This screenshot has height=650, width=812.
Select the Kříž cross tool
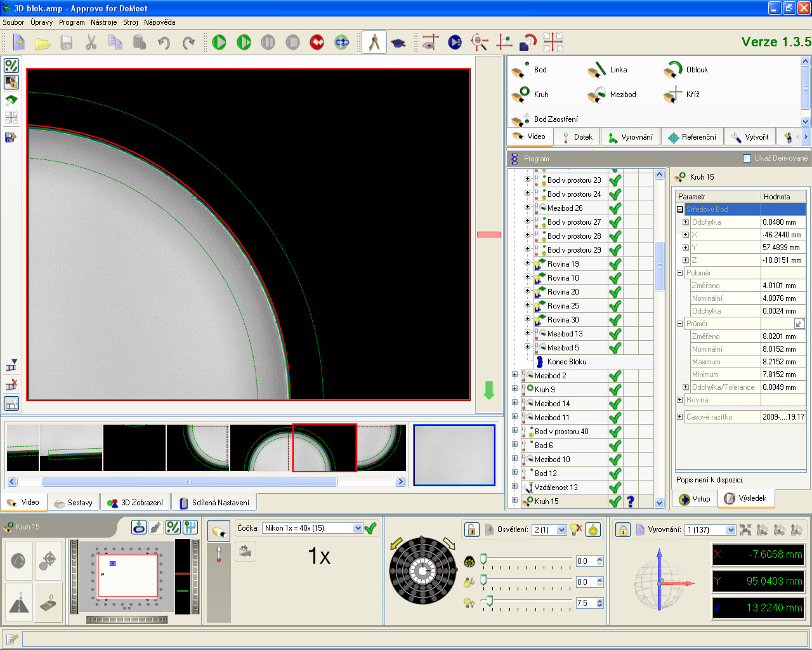(682, 95)
